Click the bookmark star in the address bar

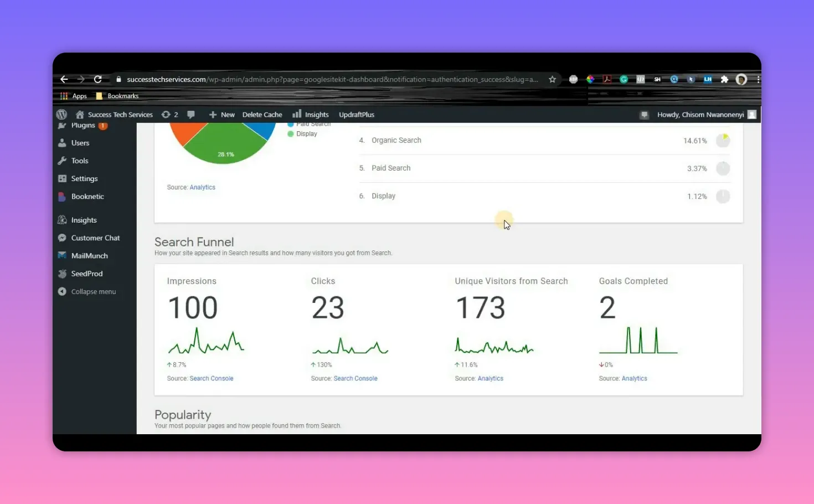click(x=552, y=79)
